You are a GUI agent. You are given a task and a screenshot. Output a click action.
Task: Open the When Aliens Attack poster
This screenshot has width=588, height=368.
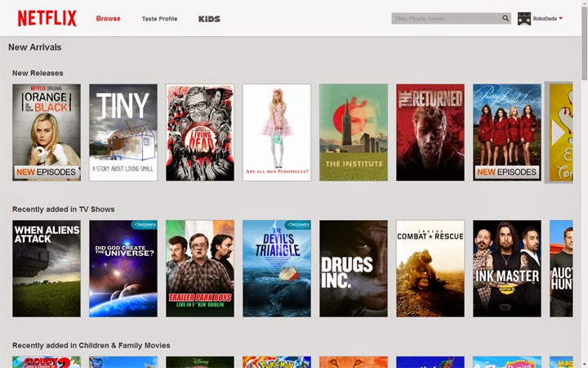click(x=47, y=268)
